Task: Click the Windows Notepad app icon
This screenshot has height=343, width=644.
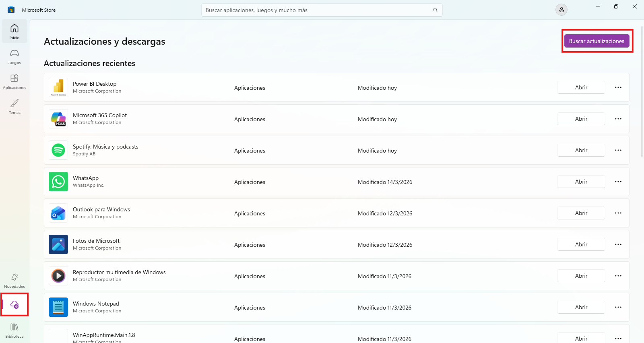Action: [58, 307]
